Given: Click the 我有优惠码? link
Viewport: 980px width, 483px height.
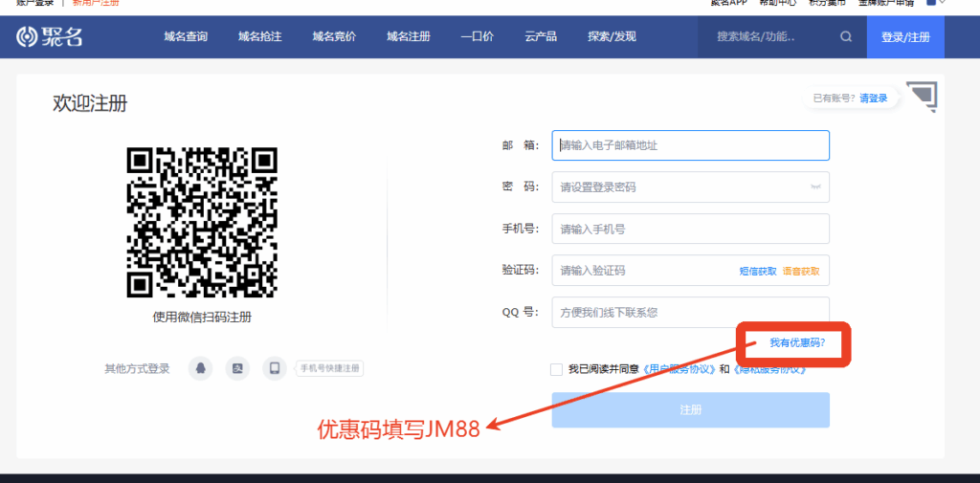Looking at the screenshot, I should (797, 342).
